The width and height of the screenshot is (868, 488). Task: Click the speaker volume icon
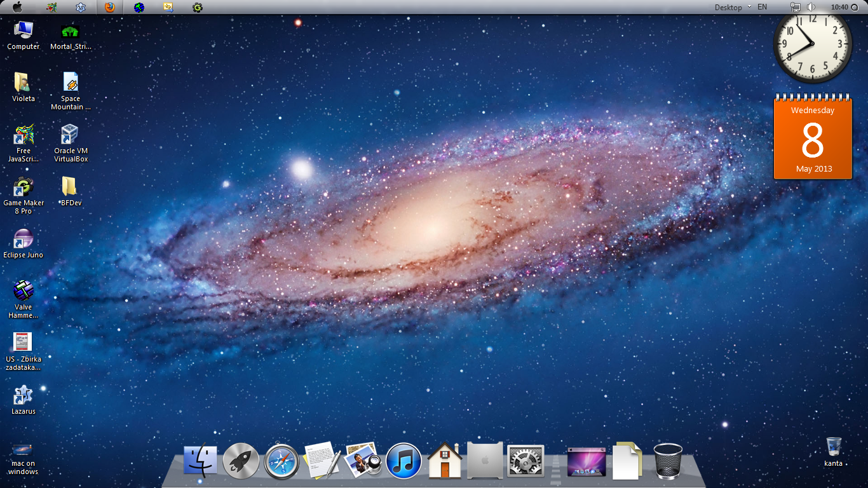pyautogui.click(x=811, y=7)
